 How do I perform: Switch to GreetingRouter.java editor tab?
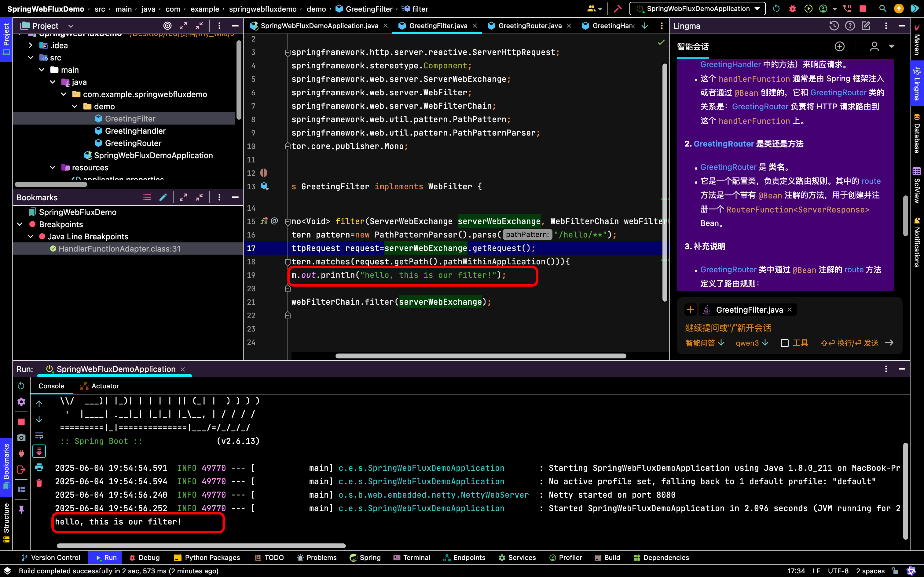(530, 26)
